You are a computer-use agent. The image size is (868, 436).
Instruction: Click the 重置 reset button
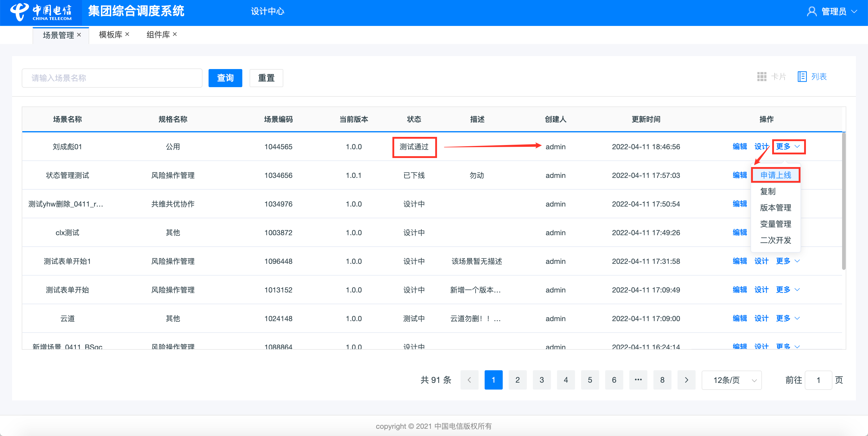click(266, 78)
